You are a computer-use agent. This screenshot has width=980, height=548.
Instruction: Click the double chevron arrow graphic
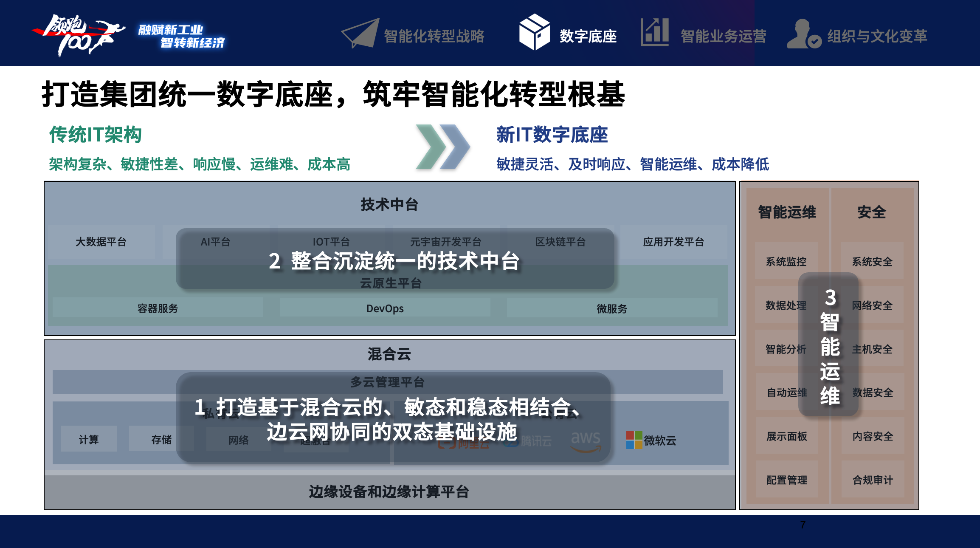pyautogui.click(x=443, y=147)
